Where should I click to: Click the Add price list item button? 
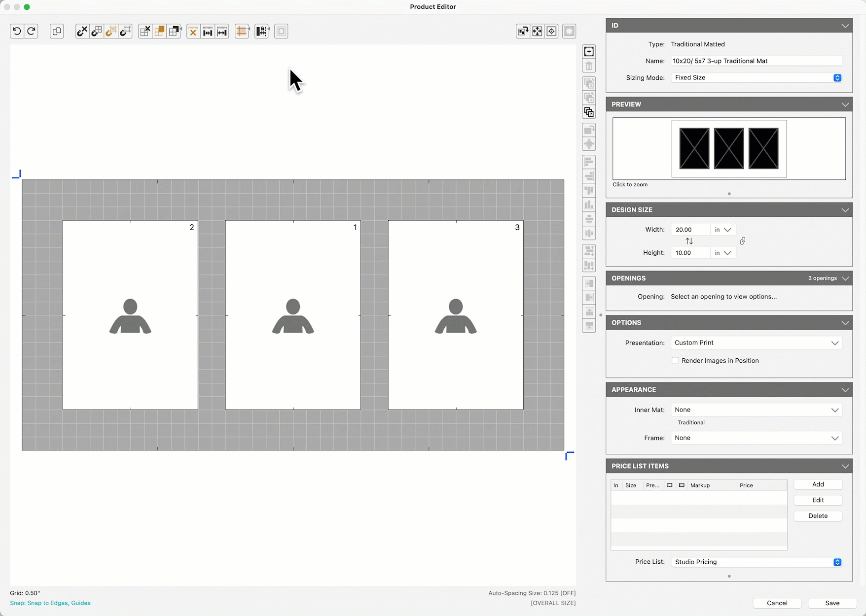point(818,484)
